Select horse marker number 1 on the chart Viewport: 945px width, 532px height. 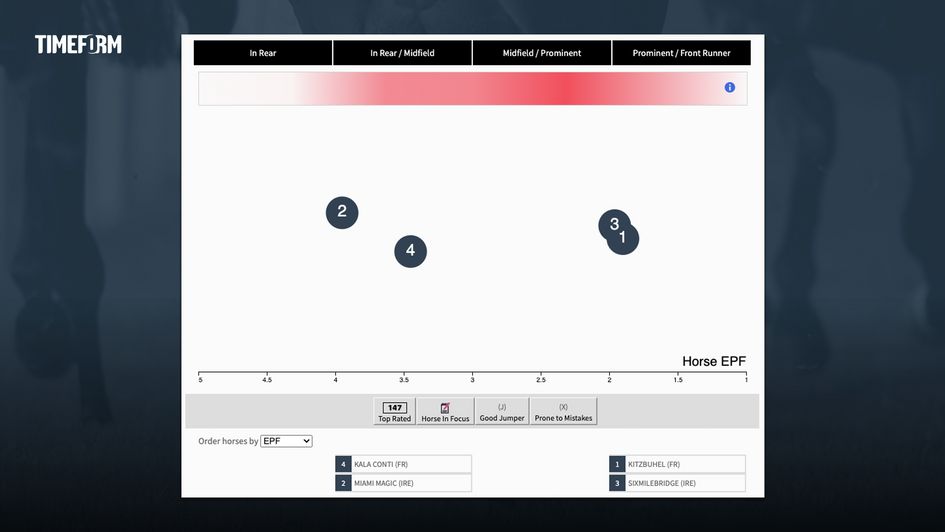tap(625, 240)
